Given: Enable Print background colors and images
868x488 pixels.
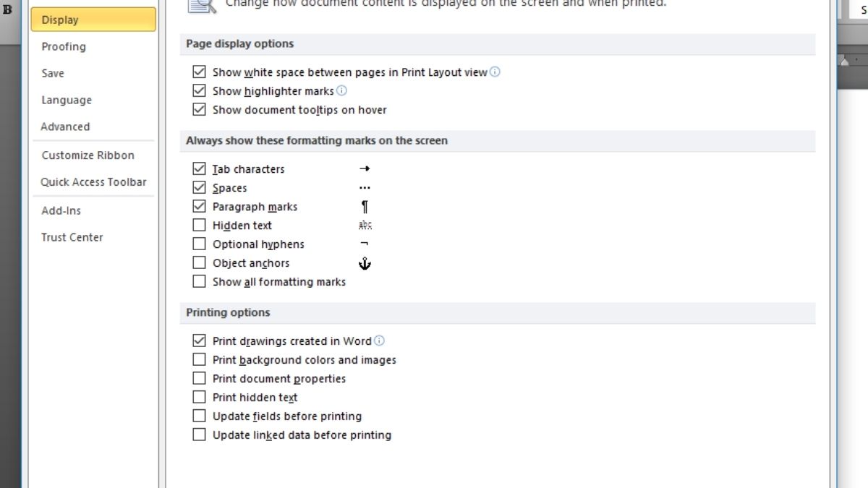Looking at the screenshot, I should pos(199,359).
